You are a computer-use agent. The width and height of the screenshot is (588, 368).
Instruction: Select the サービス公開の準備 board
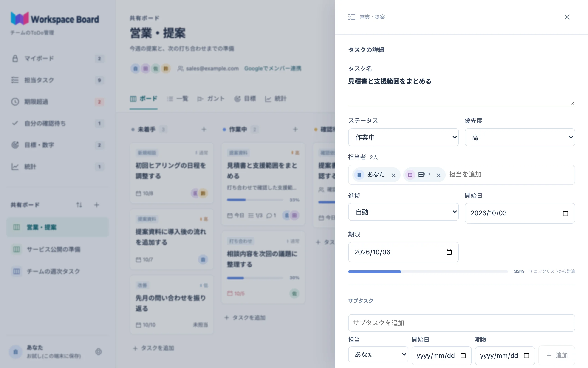pyautogui.click(x=58, y=250)
